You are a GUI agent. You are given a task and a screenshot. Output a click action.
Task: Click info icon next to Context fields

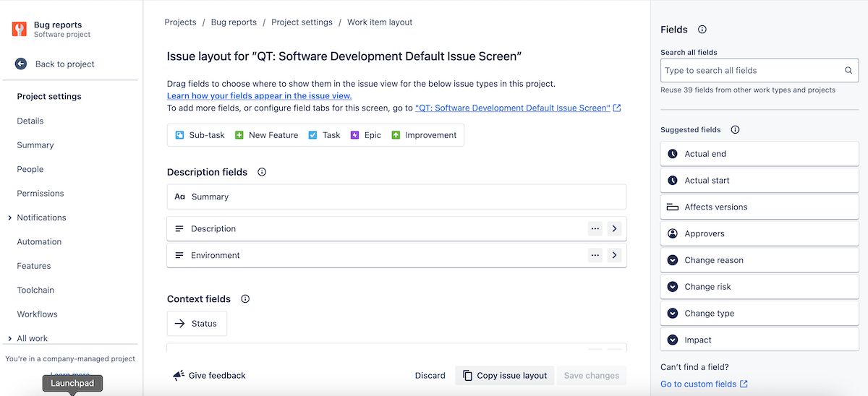click(x=245, y=299)
